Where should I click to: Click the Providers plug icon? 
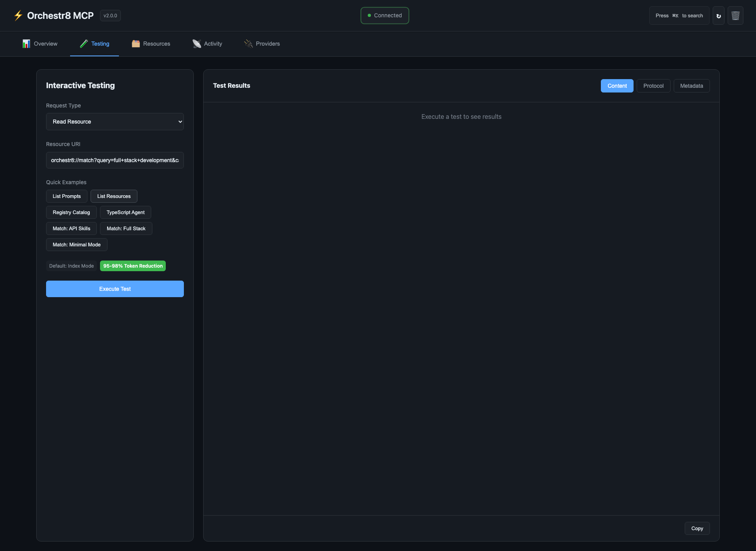pyautogui.click(x=248, y=44)
